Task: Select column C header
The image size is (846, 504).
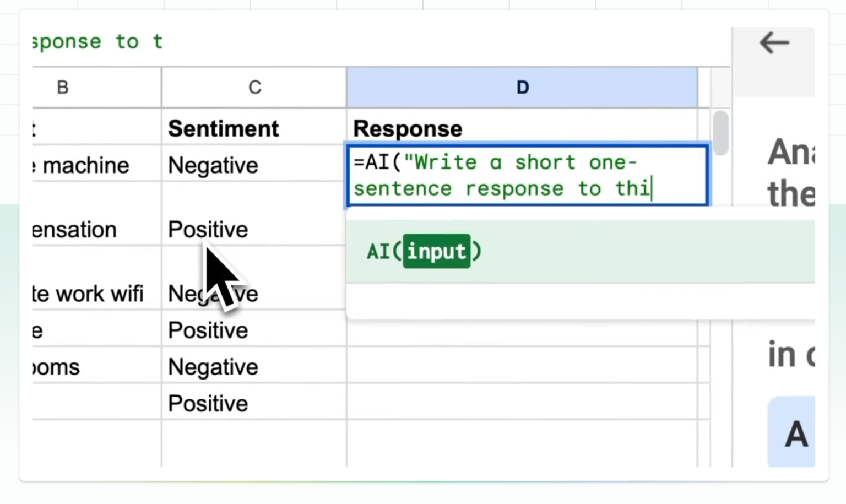Action: pyautogui.click(x=254, y=87)
